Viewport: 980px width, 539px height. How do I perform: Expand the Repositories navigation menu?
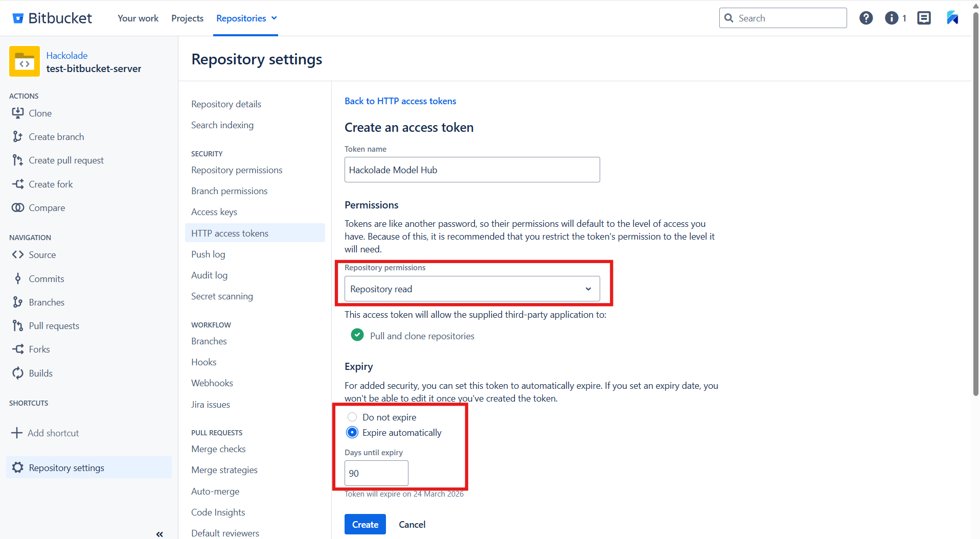pos(245,18)
